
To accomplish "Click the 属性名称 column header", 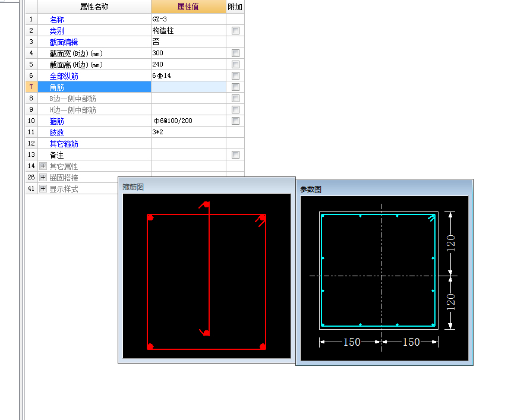I will [x=94, y=7].
